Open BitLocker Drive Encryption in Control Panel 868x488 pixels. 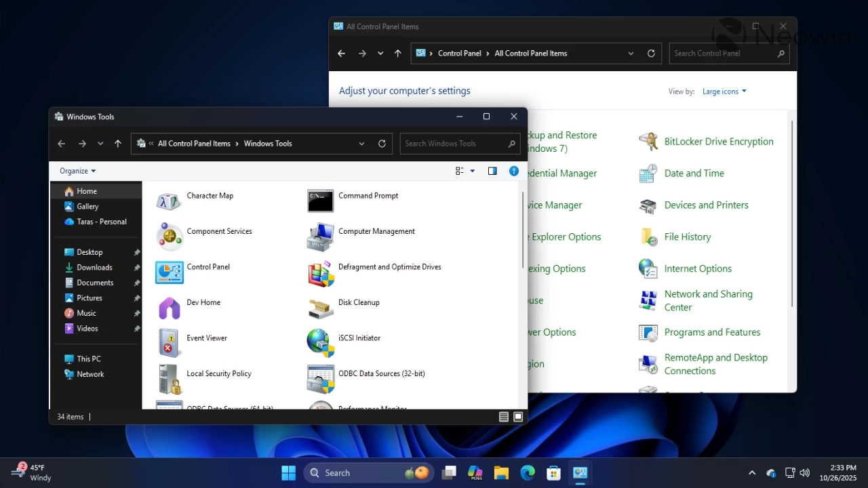718,141
